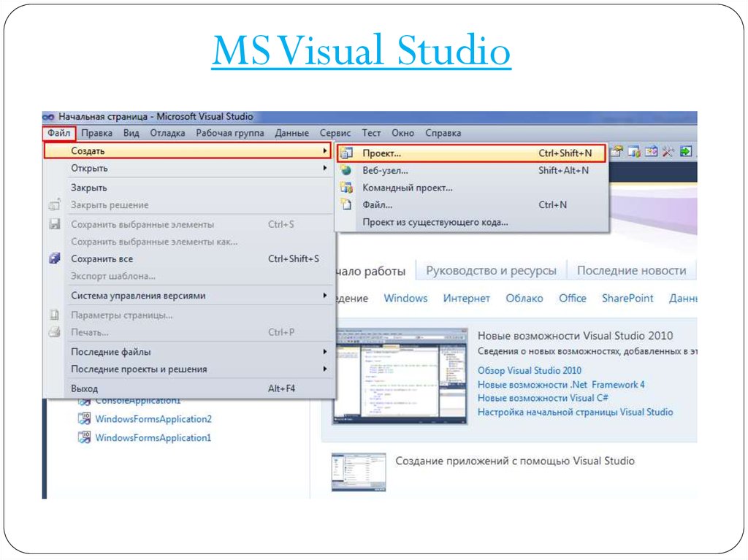Screen dimensions: 748x560
Task: Click the icon next to Командный проект
Action: [347, 188]
